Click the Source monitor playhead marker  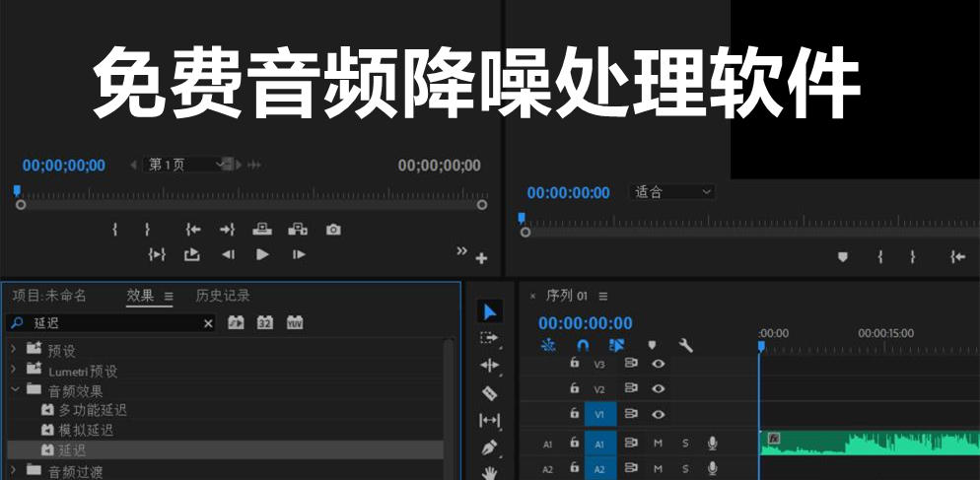[x=17, y=190]
